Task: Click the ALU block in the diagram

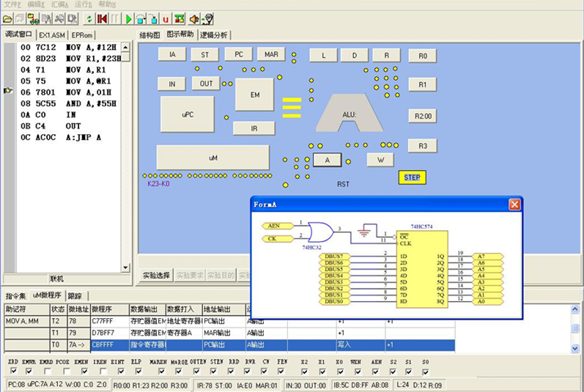Action: point(350,114)
